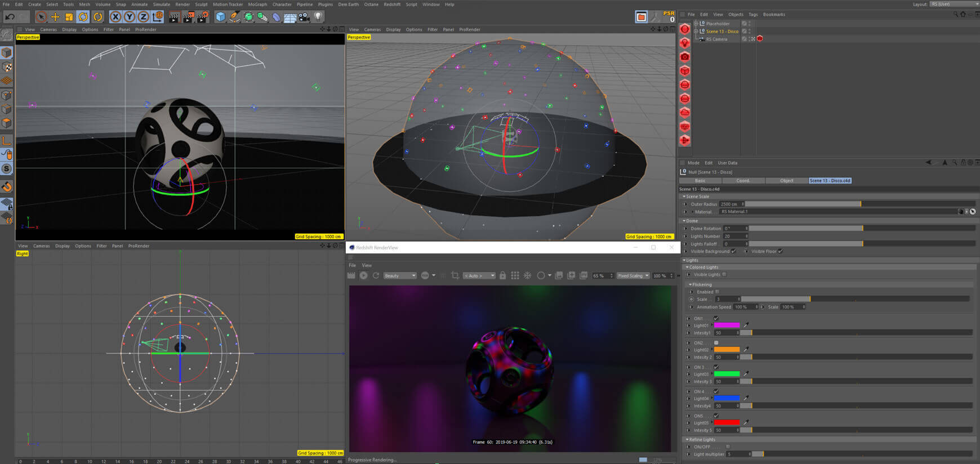Click the light bulb icon in toolbar
This screenshot has width=980, height=464.
[x=318, y=17]
